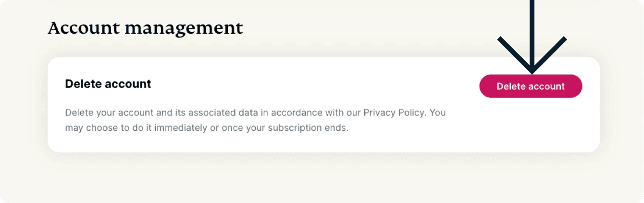Screen dimensions: 644x203
Task: Click the downward arrow graphic
Action: pyautogui.click(x=532, y=37)
